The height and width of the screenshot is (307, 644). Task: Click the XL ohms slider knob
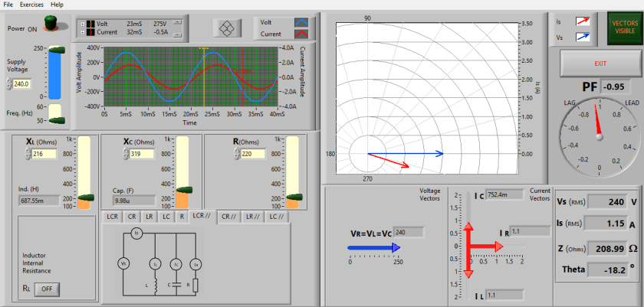(86, 198)
